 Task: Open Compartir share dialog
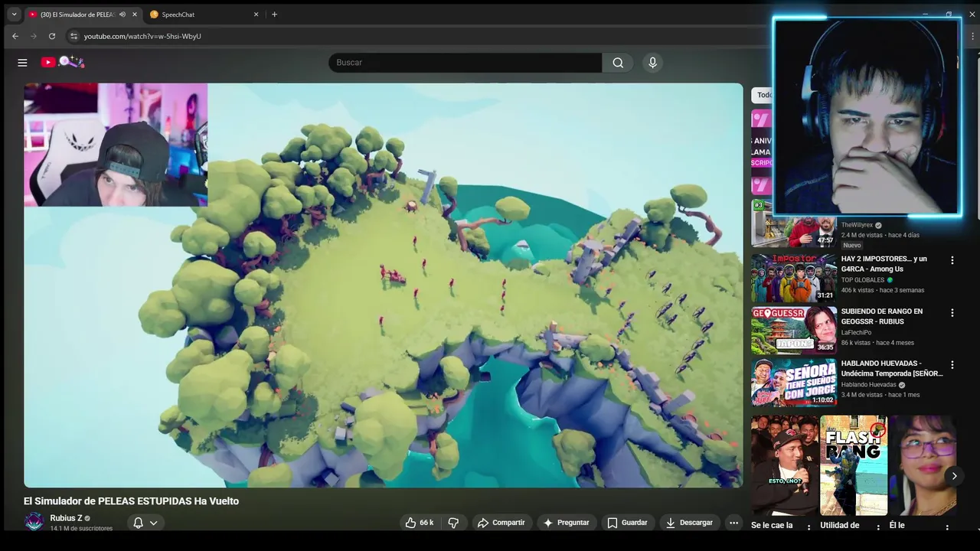[501, 523]
